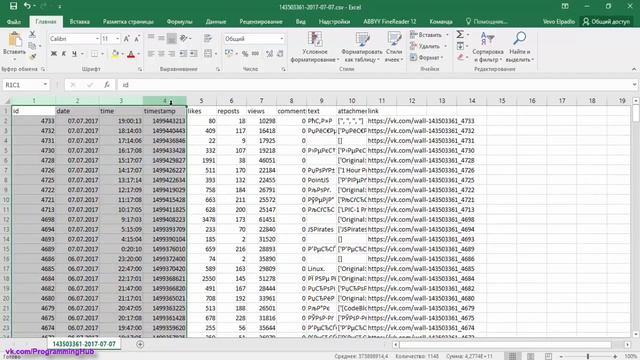Open Стили ячеек (Cell Styles) gallery
The height and width of the screenshot is (360, 640).
pos(394,47)
